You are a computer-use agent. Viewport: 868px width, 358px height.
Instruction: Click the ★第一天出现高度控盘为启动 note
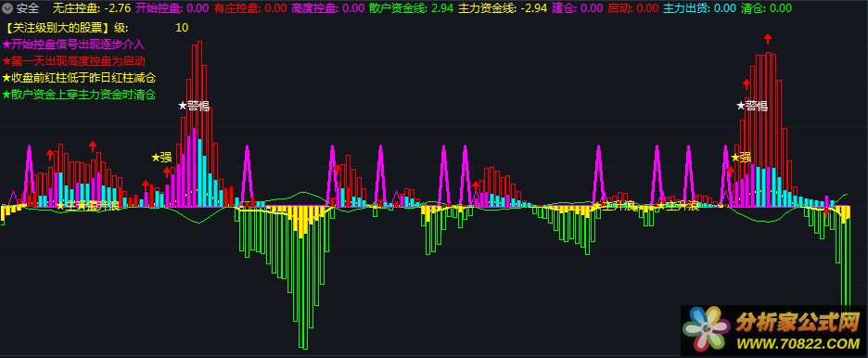[x=73, y=61]
